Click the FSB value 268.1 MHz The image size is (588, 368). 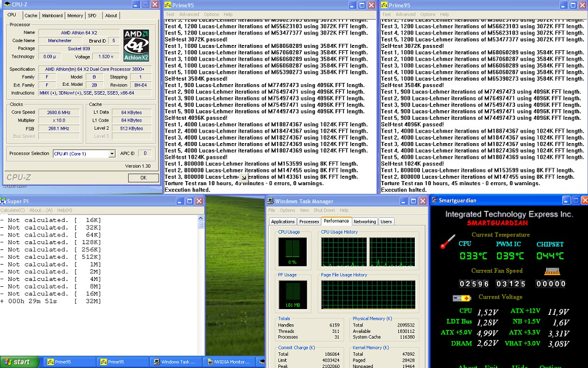(58, 128)
